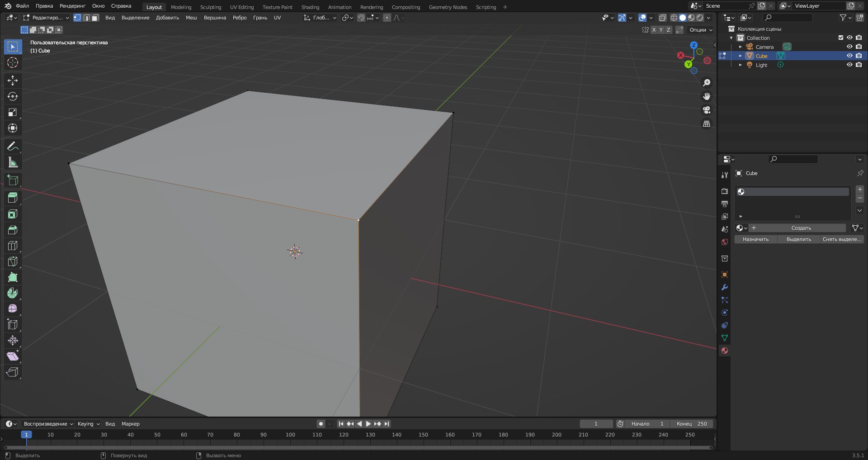The image size is (868, 460).
Task: Activate the Inset Faces tool
Action: coord(13,214)
